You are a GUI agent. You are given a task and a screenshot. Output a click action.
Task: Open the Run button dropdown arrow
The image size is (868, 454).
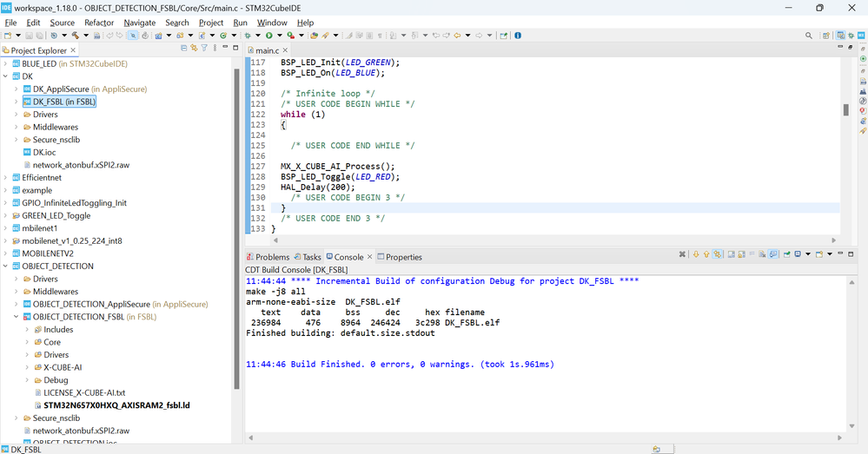(278, 36)
